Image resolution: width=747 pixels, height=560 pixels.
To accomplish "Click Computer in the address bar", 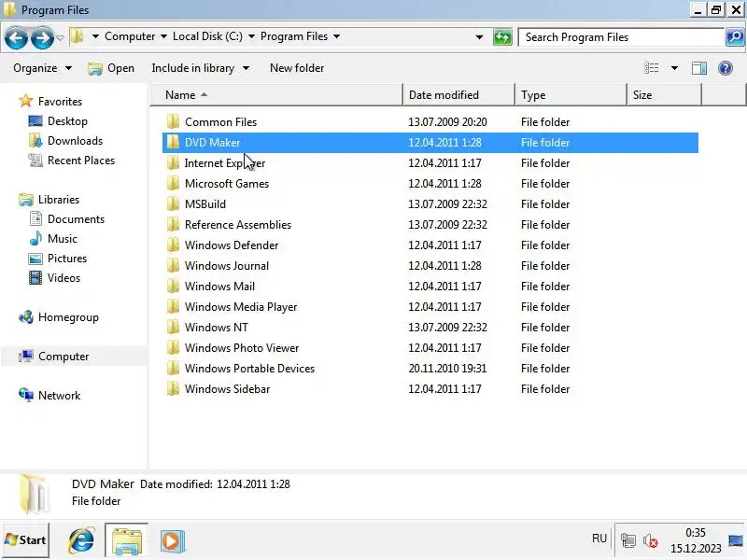I will 130,36.
